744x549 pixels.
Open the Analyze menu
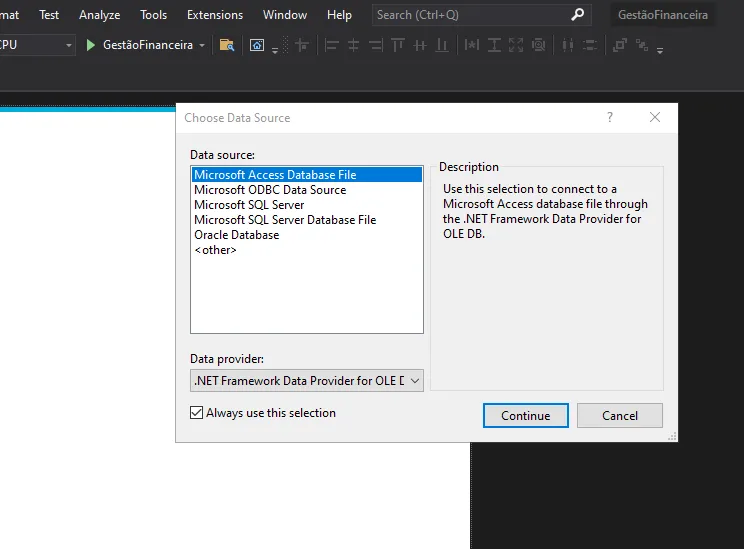[x=100, y=15]
